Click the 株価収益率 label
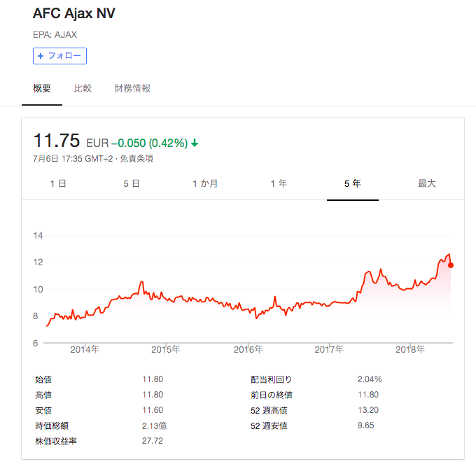 tap(56, 441)
